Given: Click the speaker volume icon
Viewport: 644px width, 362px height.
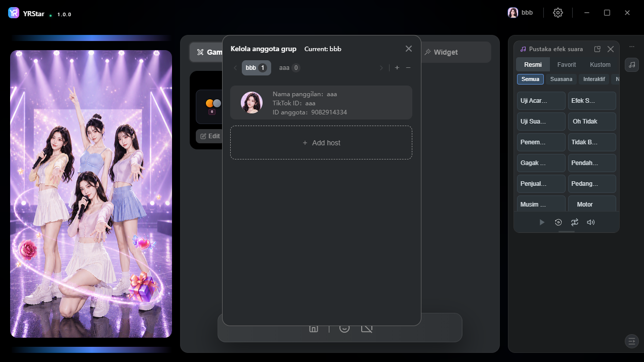Looking at the screenshot, I should coord(591,222).
